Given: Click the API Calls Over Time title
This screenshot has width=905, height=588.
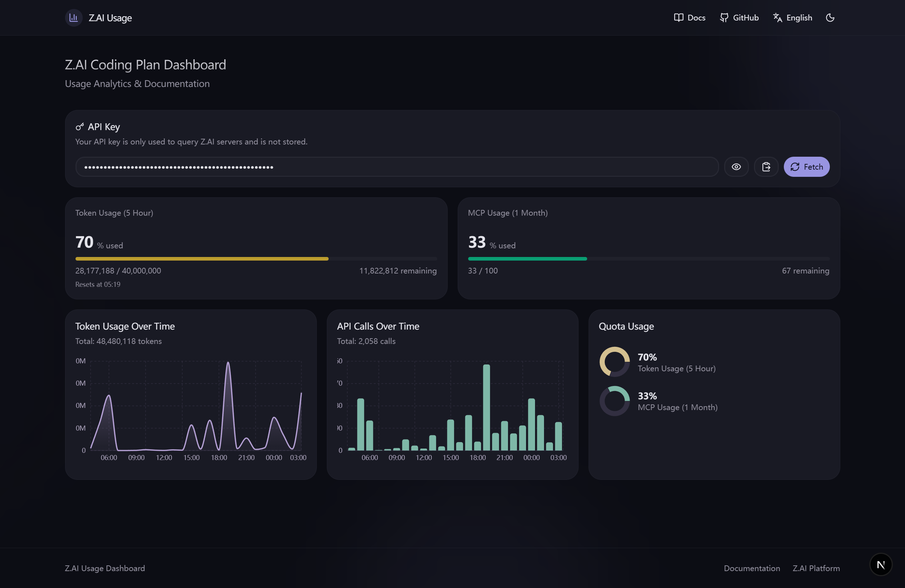Looking at the screenshot, I should (378, 326).
